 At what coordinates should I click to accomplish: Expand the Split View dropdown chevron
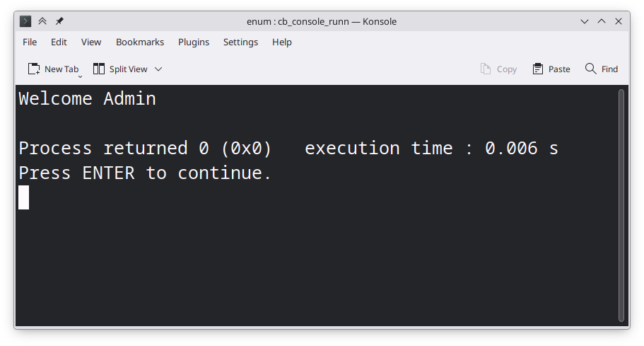point(158,69)
